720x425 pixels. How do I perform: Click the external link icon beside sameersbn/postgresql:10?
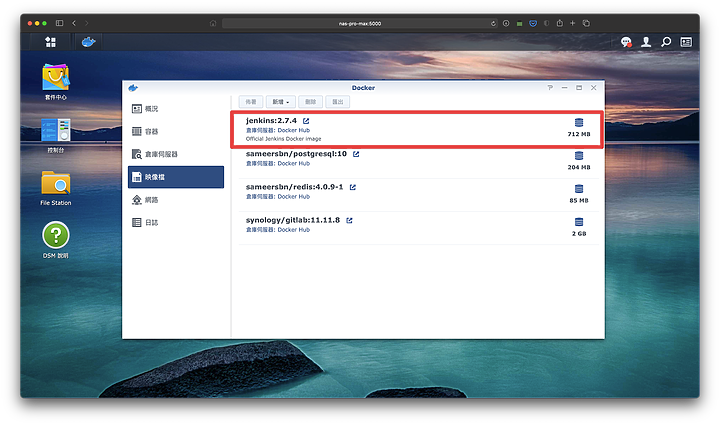356,154
